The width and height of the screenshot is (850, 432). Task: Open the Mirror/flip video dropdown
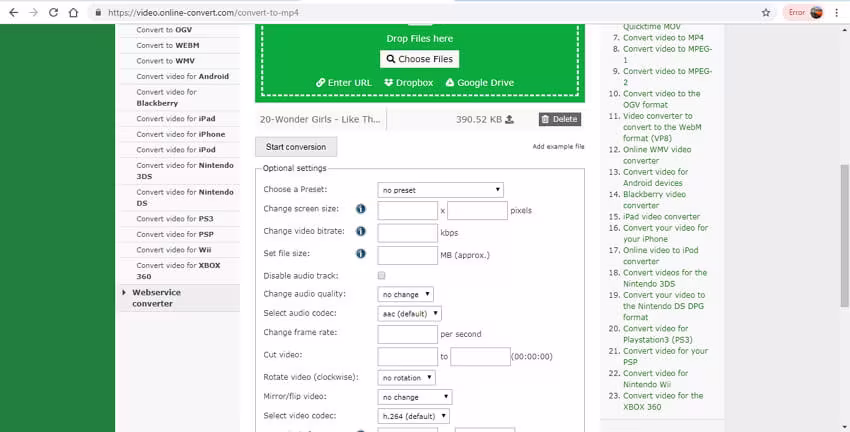415,397
